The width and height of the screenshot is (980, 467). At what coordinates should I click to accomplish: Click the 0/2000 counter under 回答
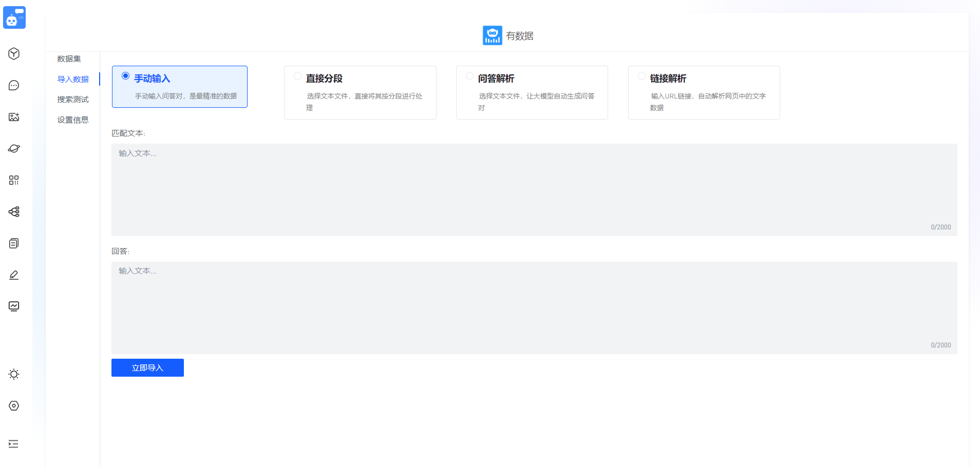(941, 345)
